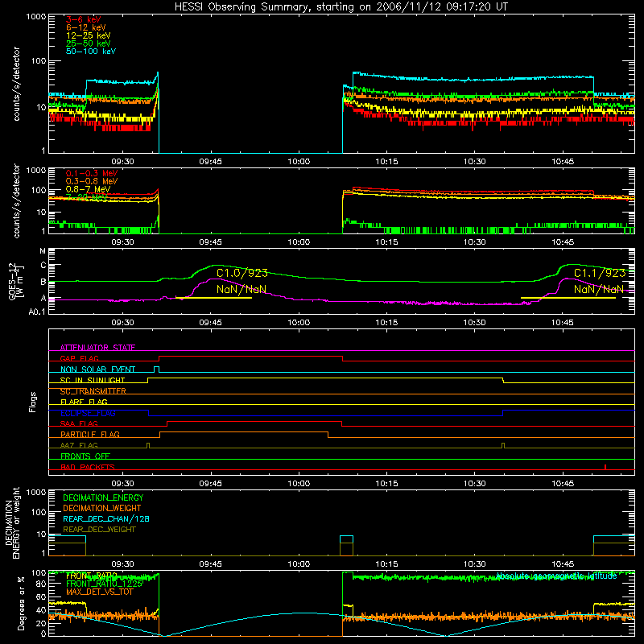
Task: Select the SC_IN_SUNLIGHT flag label
Action: [x=93, y=380]
